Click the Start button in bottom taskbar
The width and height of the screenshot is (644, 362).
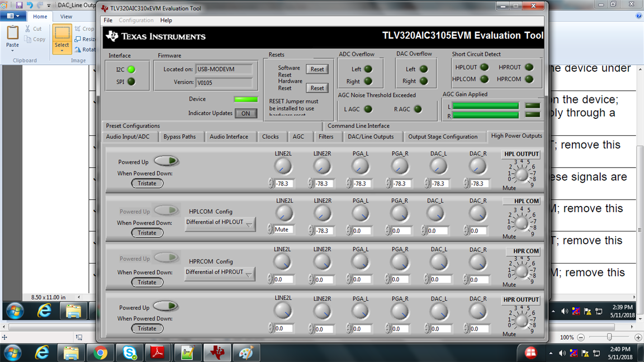pos(13,353)
